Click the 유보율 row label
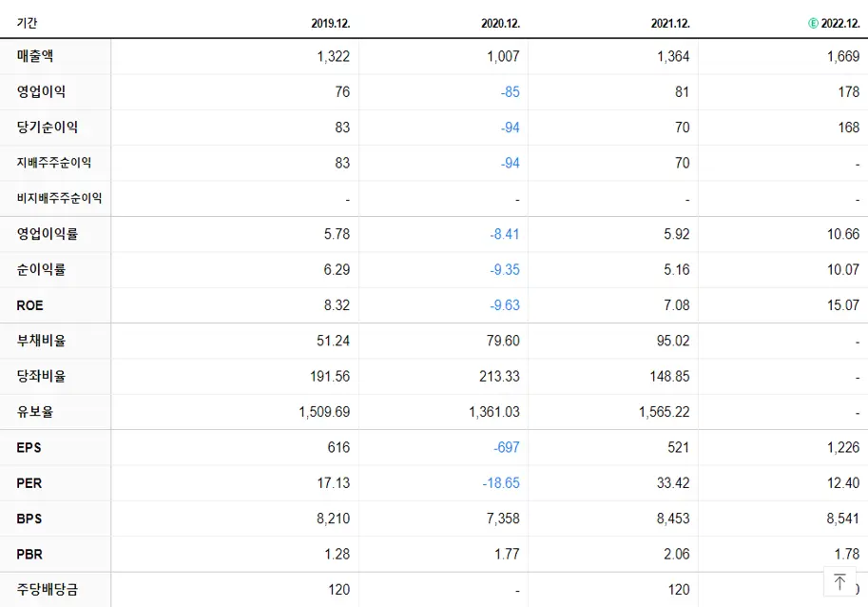868x607 pixels. click(x=35, y=412)
